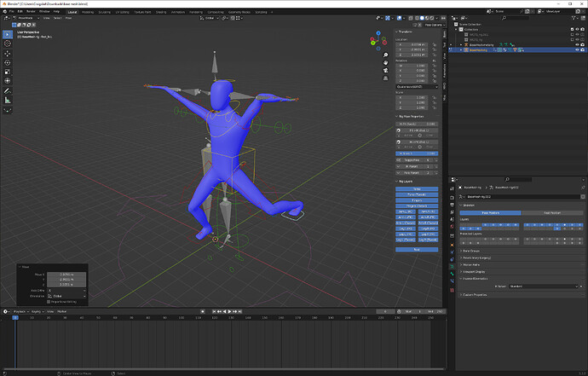
Task: Open the Orientation Global dropdown in Move panel
Action: (66, 296)
